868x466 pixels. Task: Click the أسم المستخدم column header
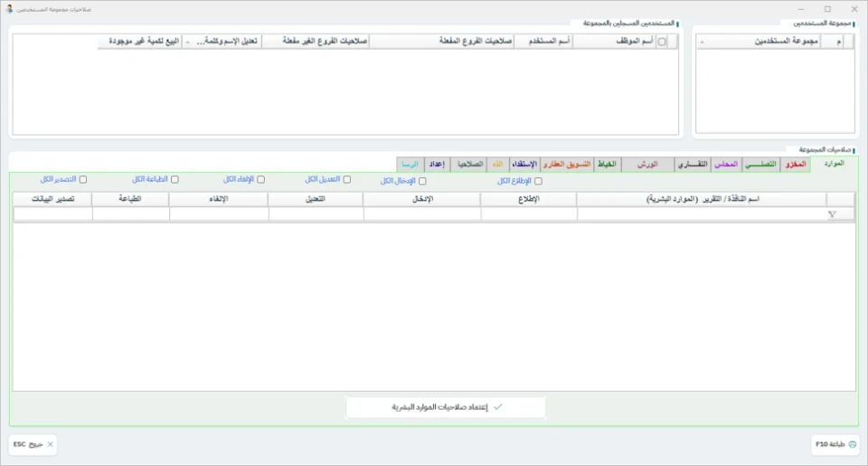pyautogui.click(x=543, y=42)
